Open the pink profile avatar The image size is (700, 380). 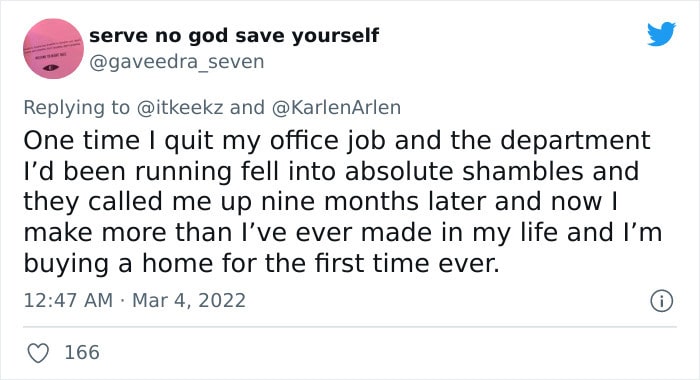coord(53,49)
